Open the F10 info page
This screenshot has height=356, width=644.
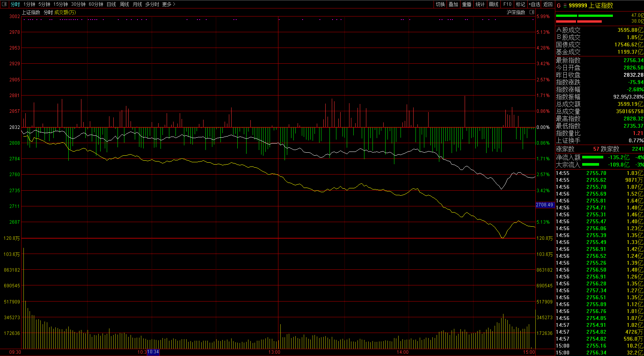click(507, 4)
